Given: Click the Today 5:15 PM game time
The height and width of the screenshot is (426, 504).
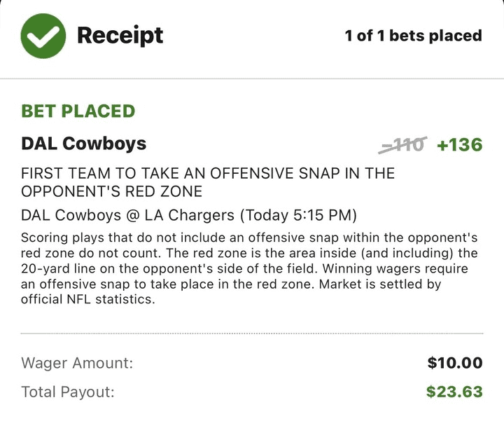Looking at the screenshot, I should tap(298, 215).
